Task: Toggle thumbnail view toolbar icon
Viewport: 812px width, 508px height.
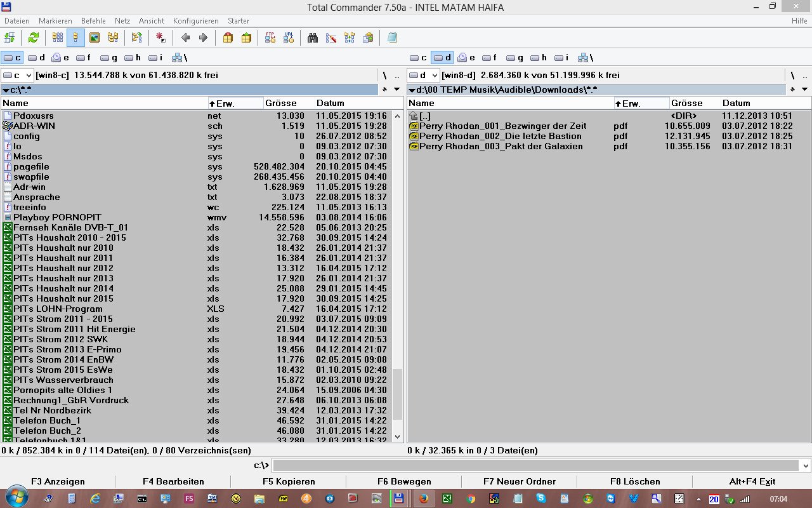Action: point(94,37)
